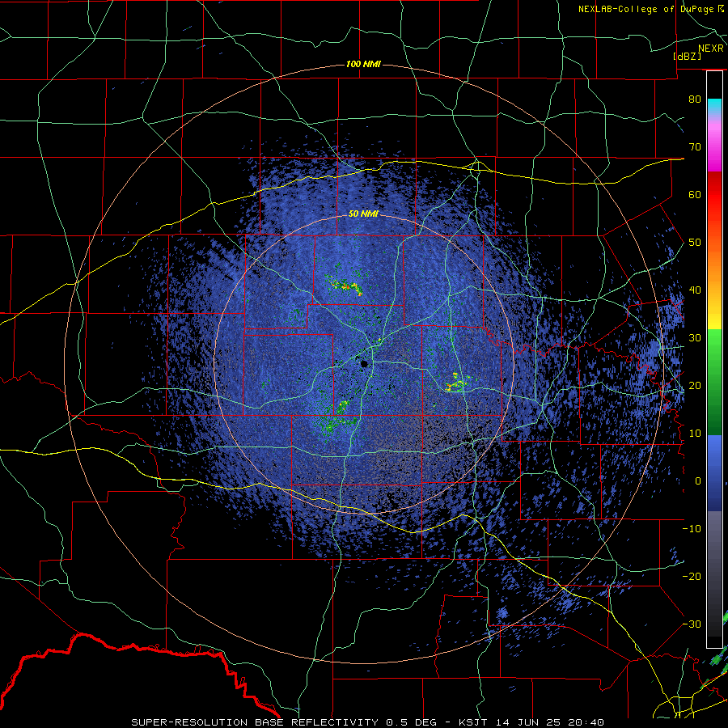The height and width of the screenshot is (728, 728).
Task: Click the 20:40 time in the bottom caption
Action: click(587, 722)
